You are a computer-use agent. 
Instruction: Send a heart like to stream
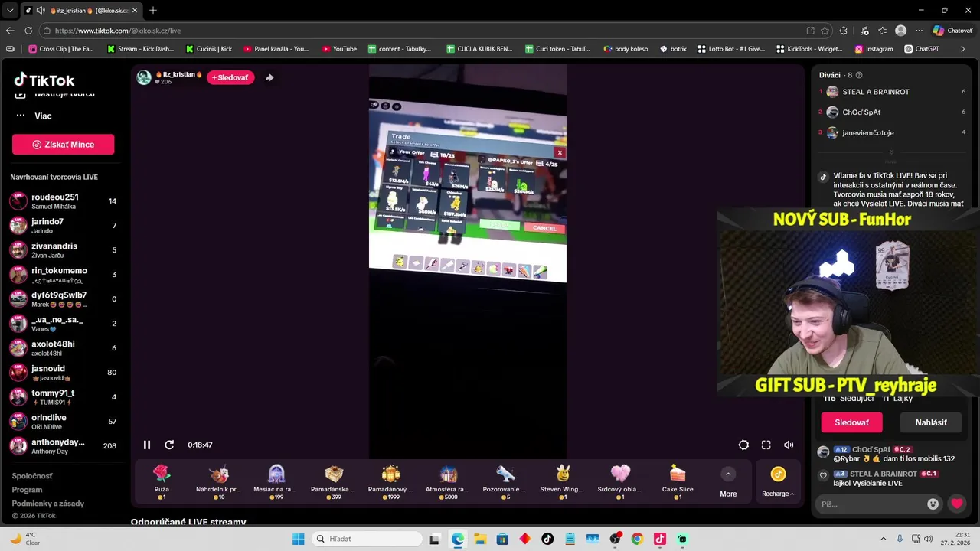(957, 504)
